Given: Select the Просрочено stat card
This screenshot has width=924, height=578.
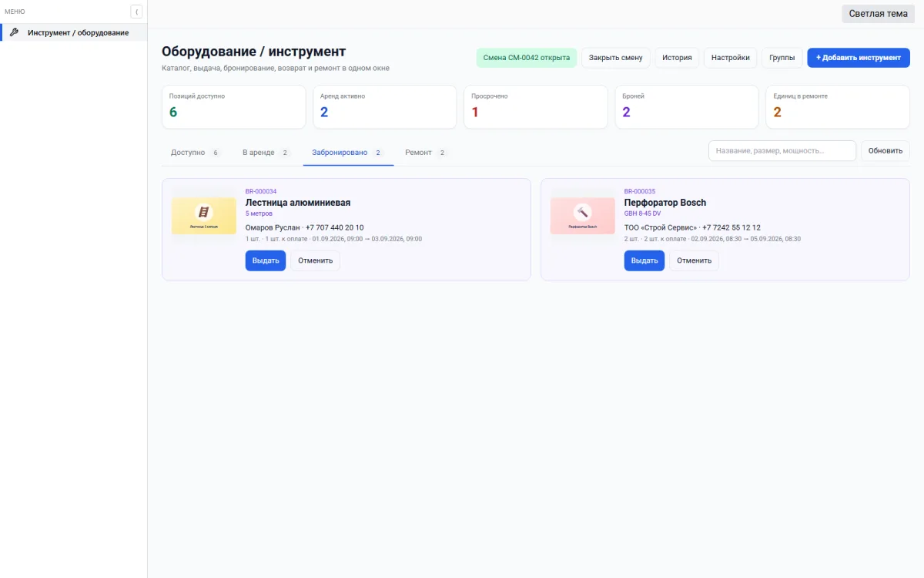Looking at the screenshot, I should [536, 107].
